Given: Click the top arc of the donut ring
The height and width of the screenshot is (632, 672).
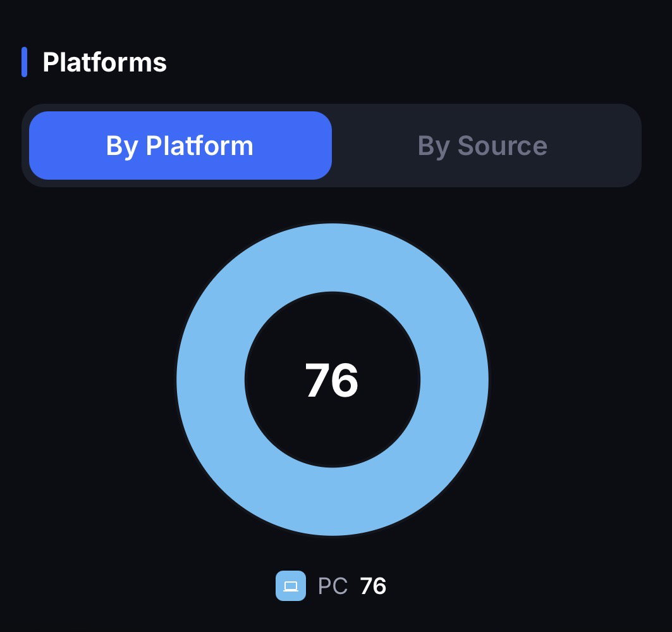Looking at the screenshot, I should (333, 257).
